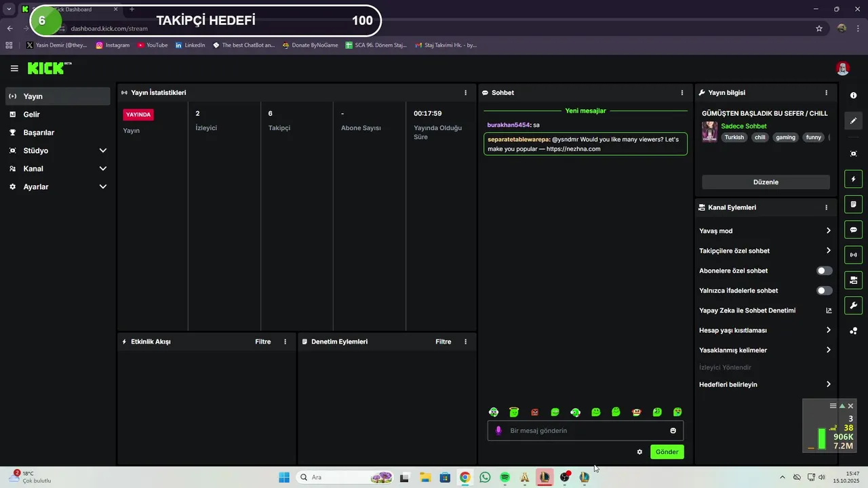Image resolution: width=868 pixels, height=488 pixels.
Task: Click username separatetablewarepa in chat
Action: coord(519,139)
